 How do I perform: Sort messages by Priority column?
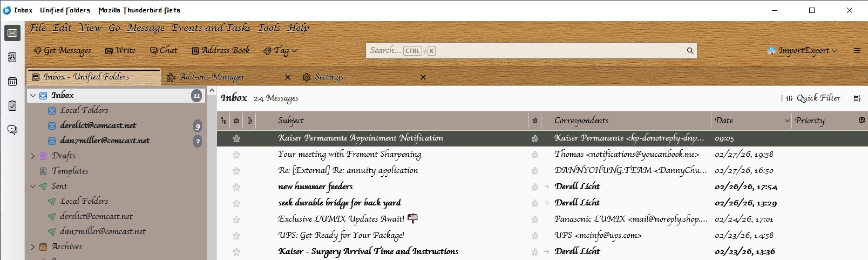(x=824, y=121)
